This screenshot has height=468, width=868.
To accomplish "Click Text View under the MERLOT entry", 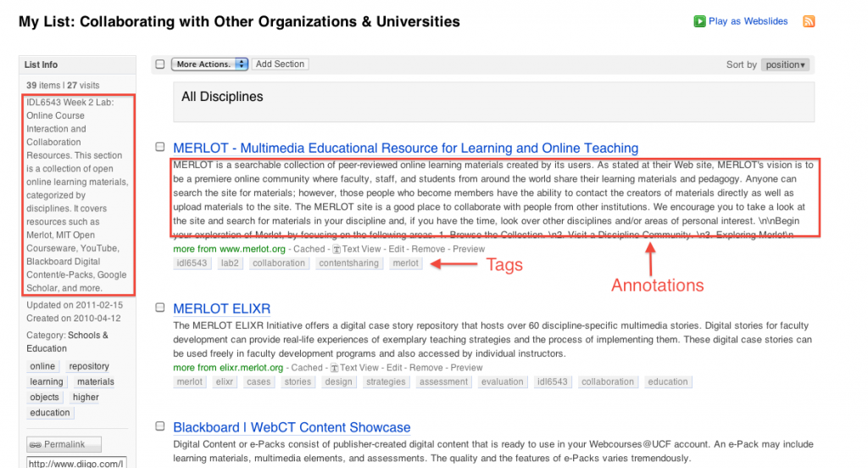I will (x=361, y=249).
